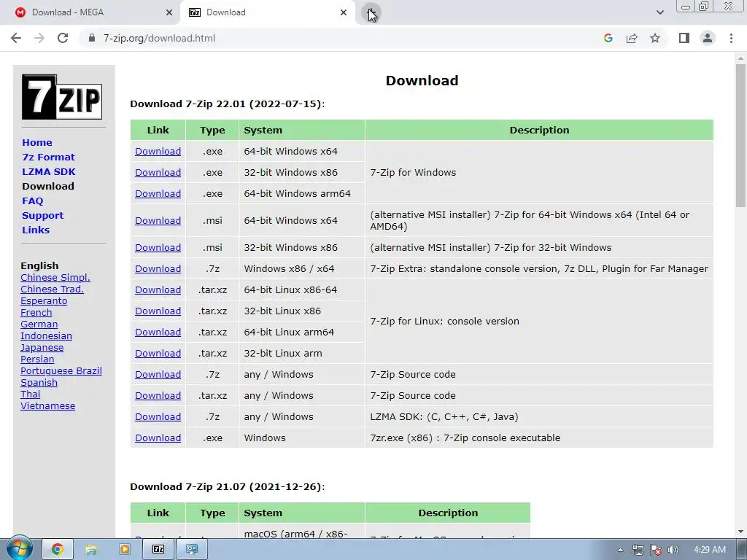Click the scrollbar down arrow

click(740, 532)
